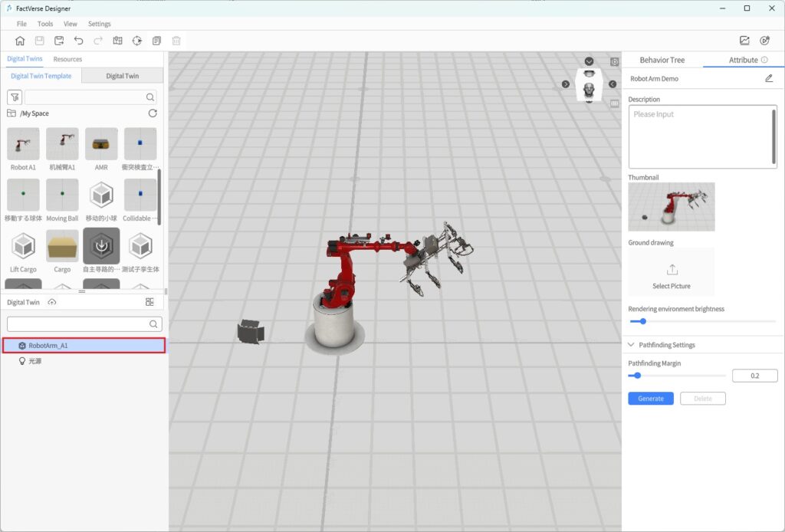Open the Tools menu
The width and height of the screenshot is (785, 532).
point(45,24)
